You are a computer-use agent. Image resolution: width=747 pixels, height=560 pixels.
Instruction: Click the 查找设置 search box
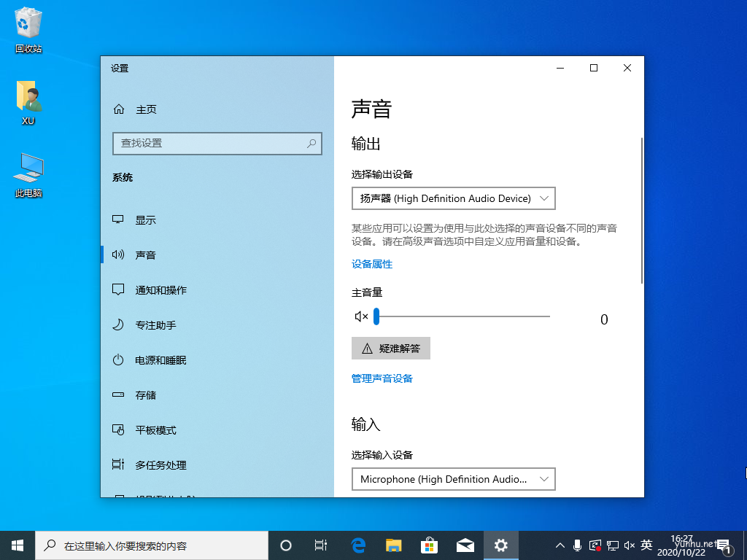(217, 144)
